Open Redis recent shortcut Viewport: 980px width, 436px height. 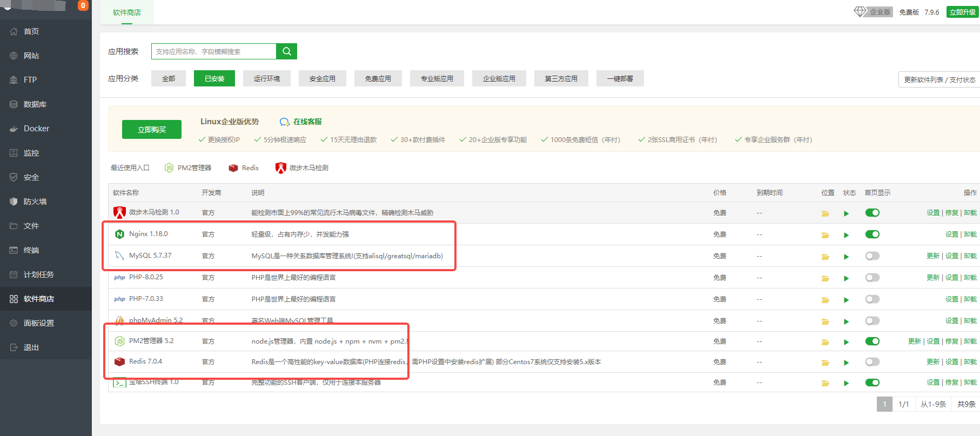point(244,168)
